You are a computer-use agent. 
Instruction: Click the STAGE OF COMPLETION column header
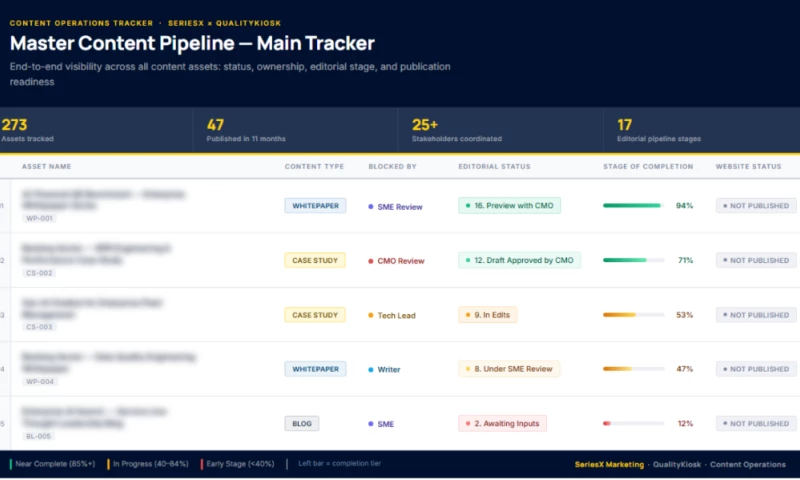[648, 166]
